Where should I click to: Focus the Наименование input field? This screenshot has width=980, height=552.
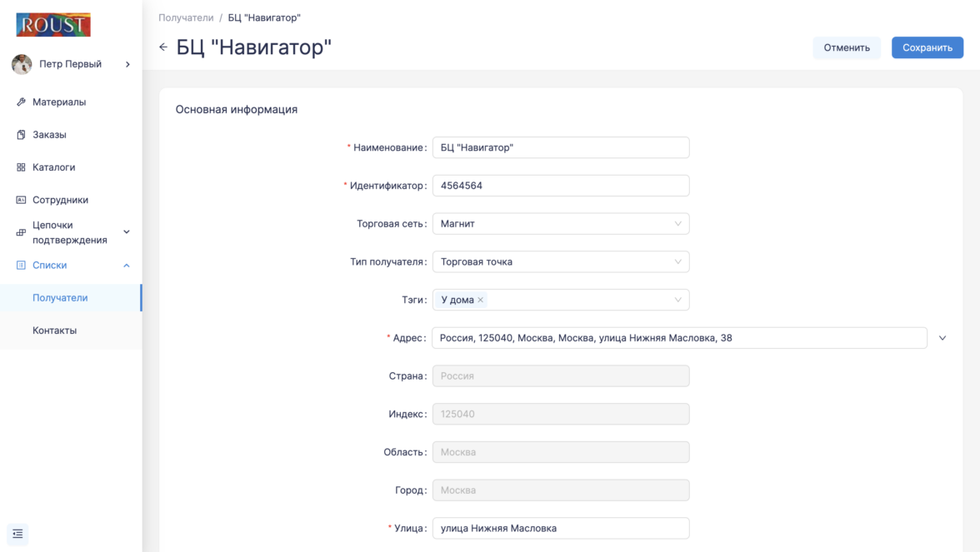pos(561,147)
